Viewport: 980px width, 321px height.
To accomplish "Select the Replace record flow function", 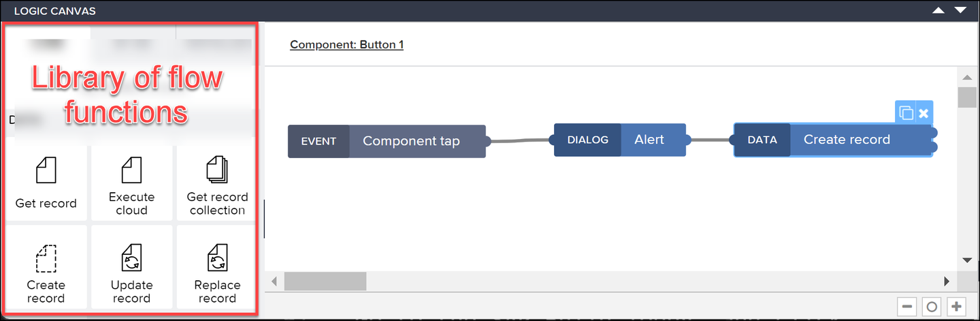I will pos(216,267).
